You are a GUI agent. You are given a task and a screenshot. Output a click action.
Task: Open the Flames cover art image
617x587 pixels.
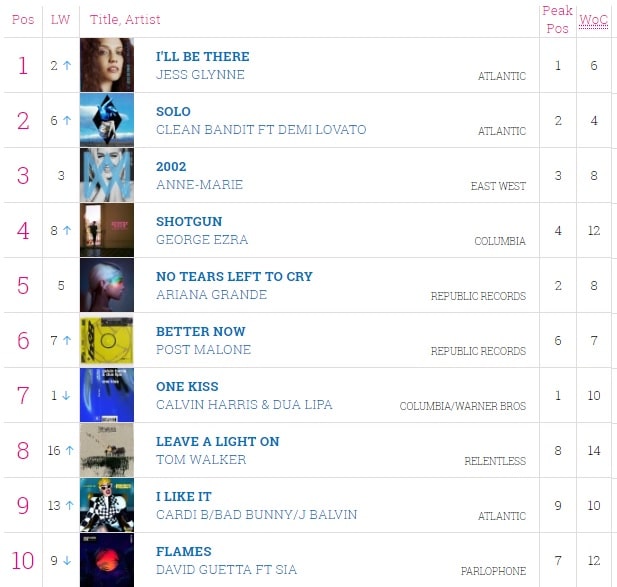106,560
